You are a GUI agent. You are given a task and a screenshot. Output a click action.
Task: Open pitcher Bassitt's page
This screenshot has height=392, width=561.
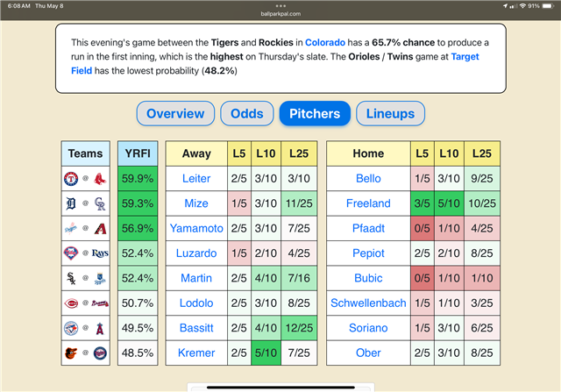pyautogui.click(x=196, y=328)
